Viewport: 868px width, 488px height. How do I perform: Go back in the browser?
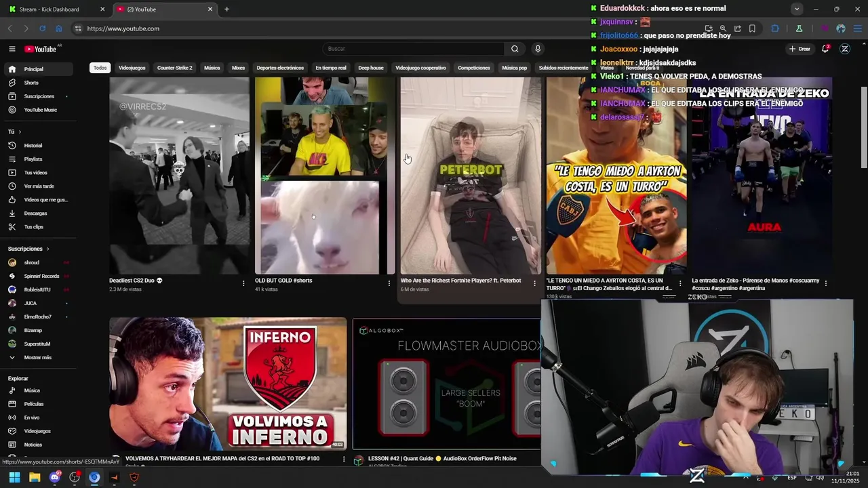click(10, 28)
